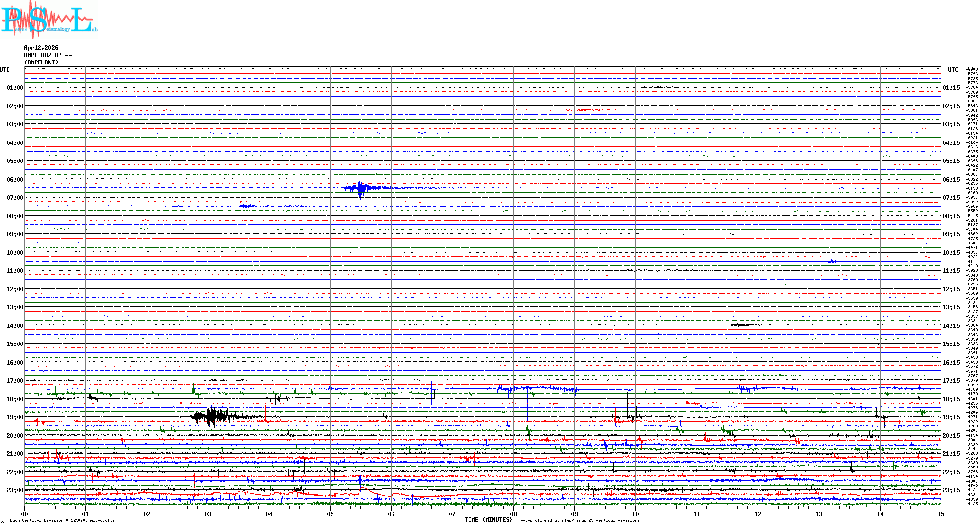Click minute marker 10 on bottom axis
The image size is (980, 527).
(635, 514)
